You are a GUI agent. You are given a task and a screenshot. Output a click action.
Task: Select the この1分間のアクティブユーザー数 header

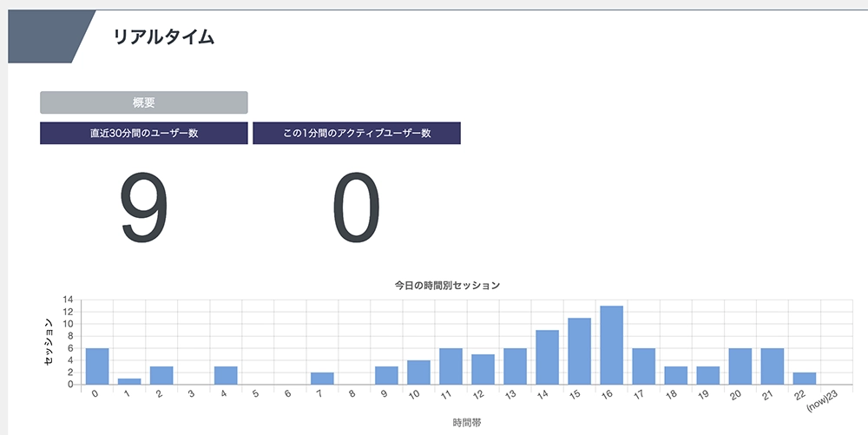(357, 134)
